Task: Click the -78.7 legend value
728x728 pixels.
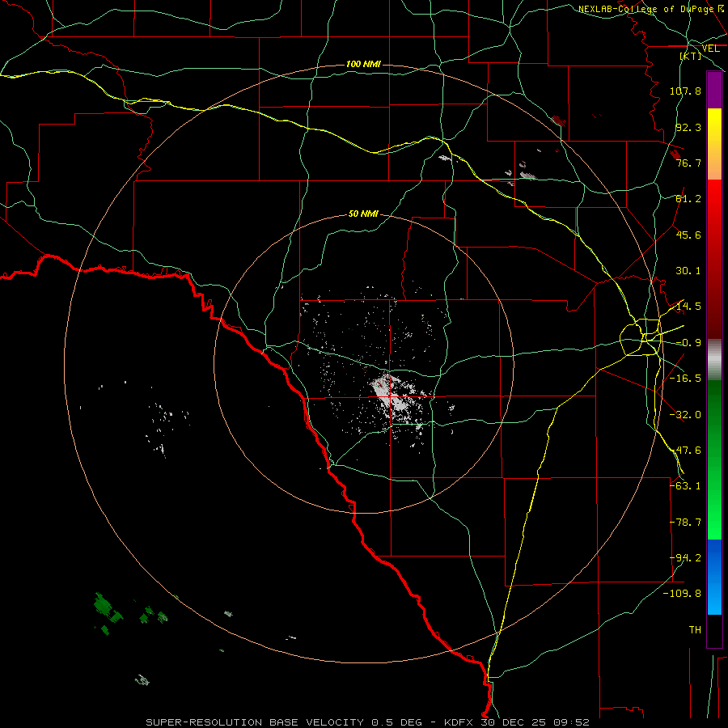Action: tap(685, 523)
